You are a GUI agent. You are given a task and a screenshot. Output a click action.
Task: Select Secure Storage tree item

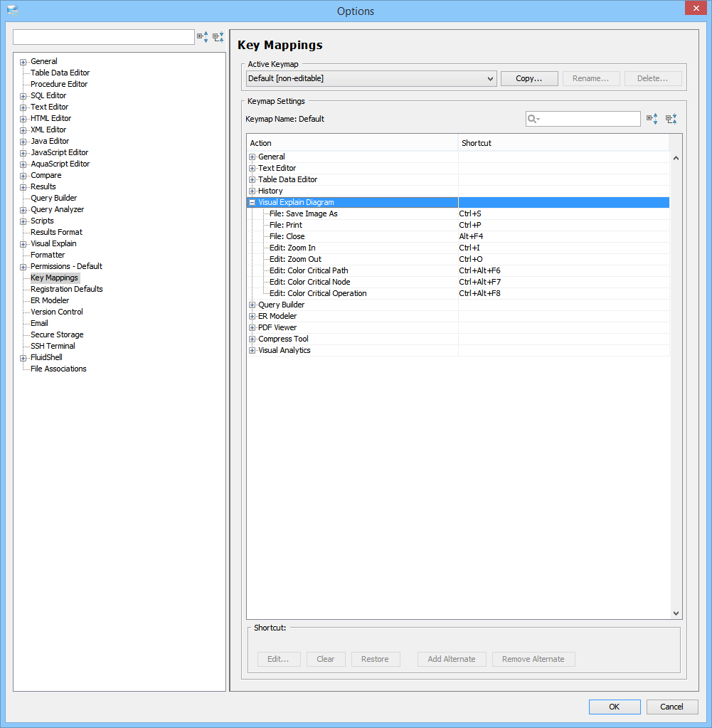pyautogui.click(x=57, y=334)
